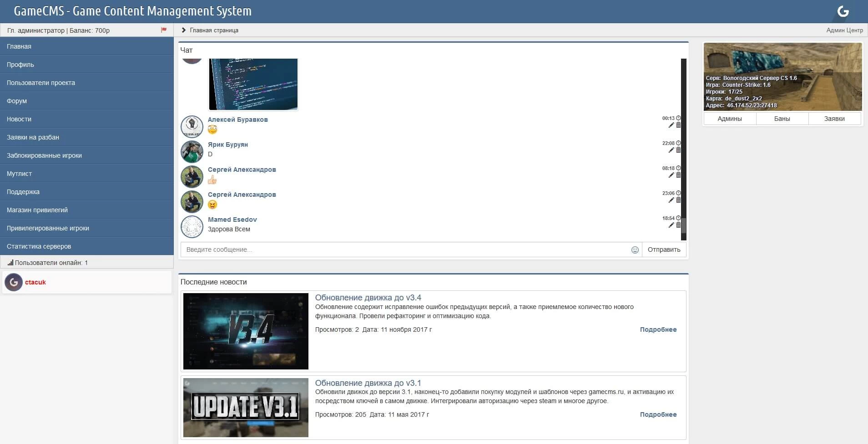Open Поддержка section
This screenshot has width=868, height=444.
(x=87, y=192)
